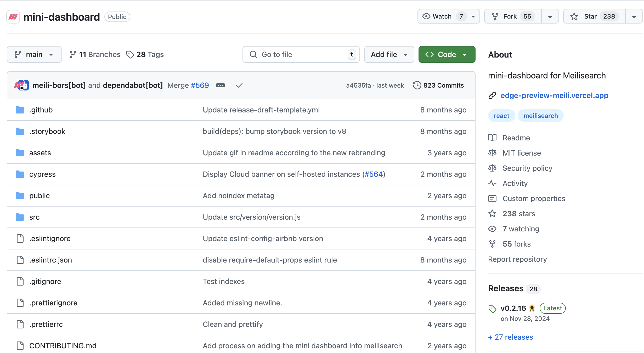Click the src folder icon
Image resolution: width=644 pixels, height=353 pixels.
coord(20,217)
